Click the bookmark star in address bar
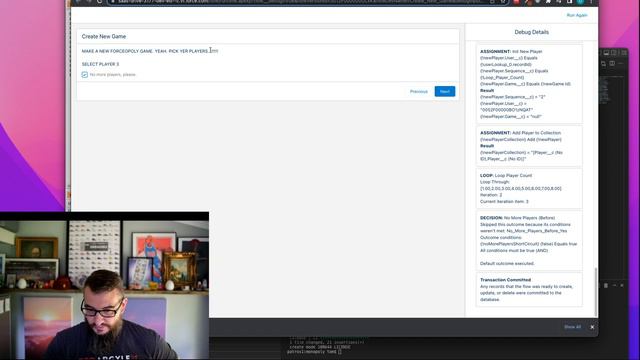Viewport: 640px width, 360px height. click(503, 2)
